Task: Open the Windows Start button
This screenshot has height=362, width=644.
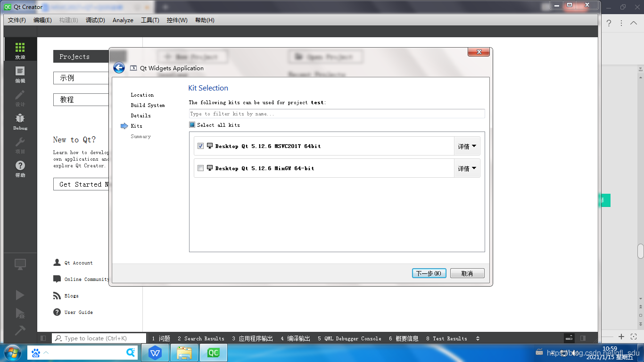Action: click(13, 353)
